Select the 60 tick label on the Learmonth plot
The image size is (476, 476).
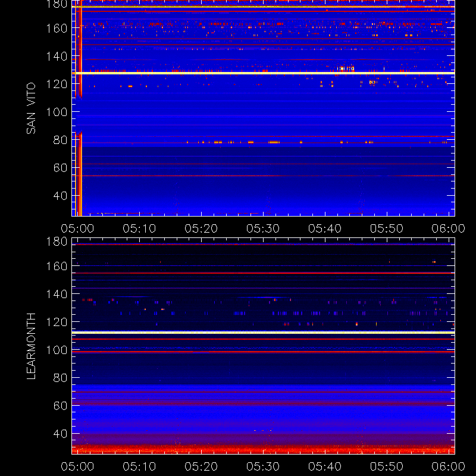(x=60, y=406)
